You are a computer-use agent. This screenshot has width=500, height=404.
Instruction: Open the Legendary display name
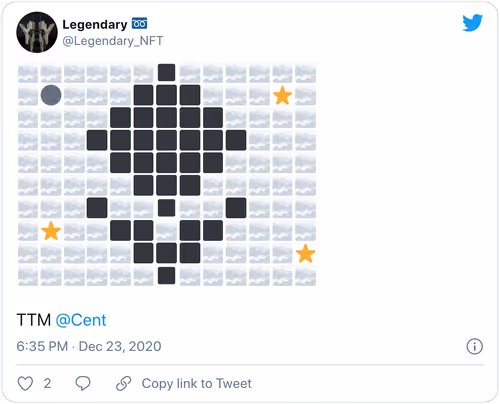point(95,24)
